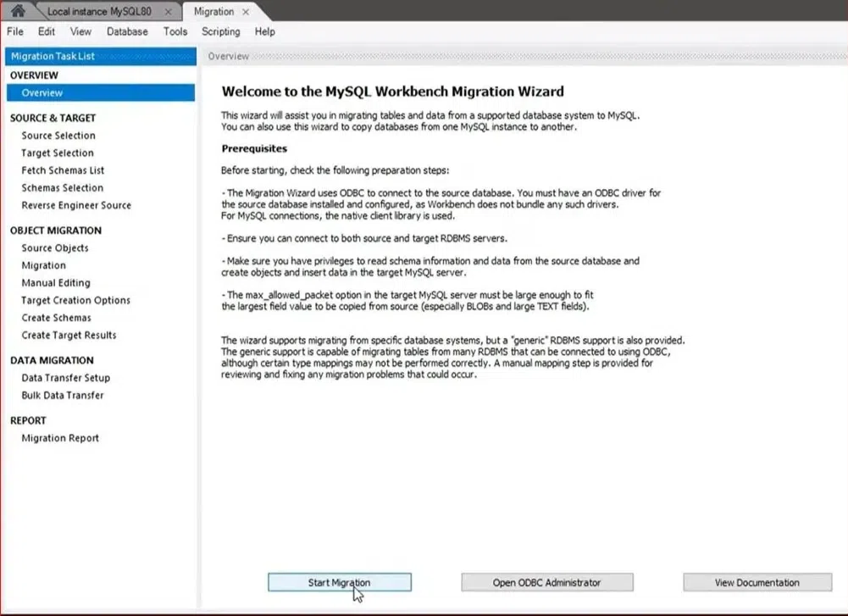Click Open ODBC Administrator button
Image resolution: width=848 pixels, height=616 pixels.
(546, 582)
